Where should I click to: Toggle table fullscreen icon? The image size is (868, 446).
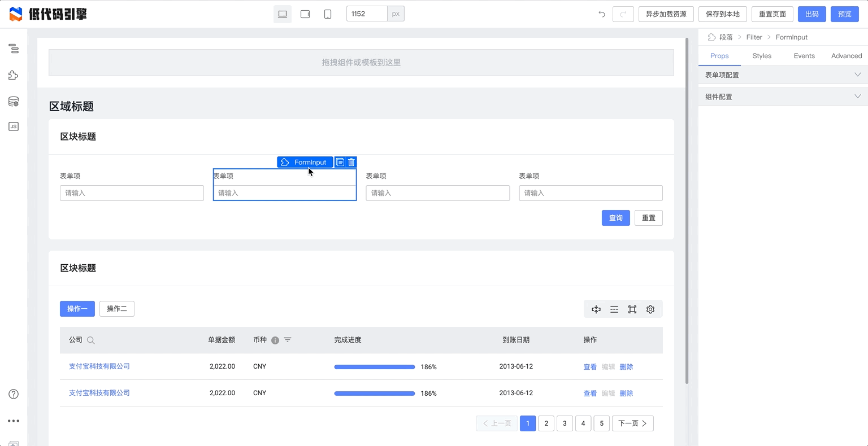632,309
